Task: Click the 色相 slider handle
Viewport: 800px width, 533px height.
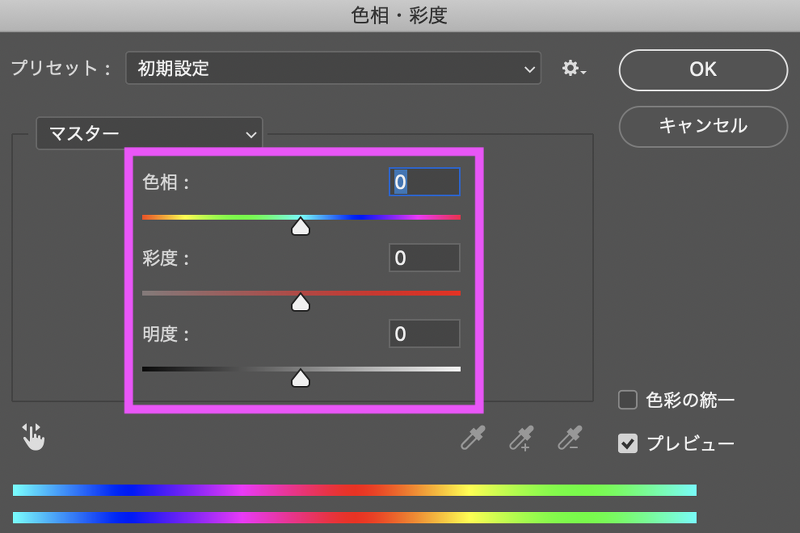Action: coord(300,227)
